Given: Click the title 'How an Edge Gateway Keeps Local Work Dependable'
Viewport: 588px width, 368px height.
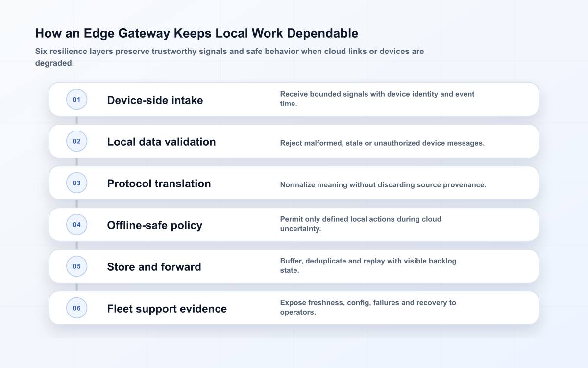Looking at the screenshot, I should [196, 33].
